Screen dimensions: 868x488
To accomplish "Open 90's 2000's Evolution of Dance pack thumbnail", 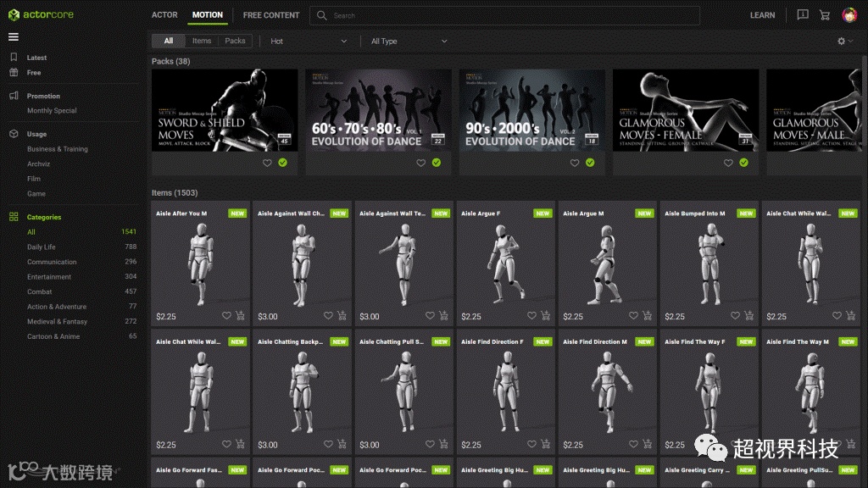I will point(532,110).
